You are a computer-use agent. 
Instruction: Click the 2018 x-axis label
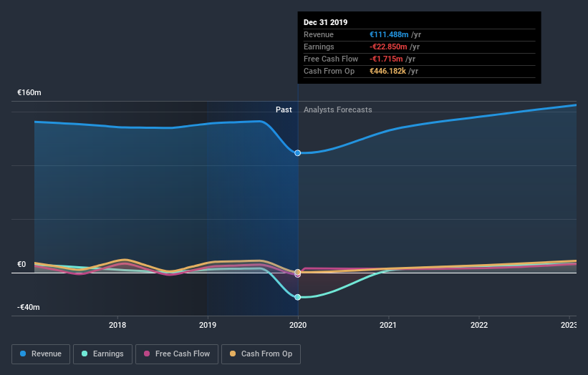pyautogui.click(x=117, y=325)
